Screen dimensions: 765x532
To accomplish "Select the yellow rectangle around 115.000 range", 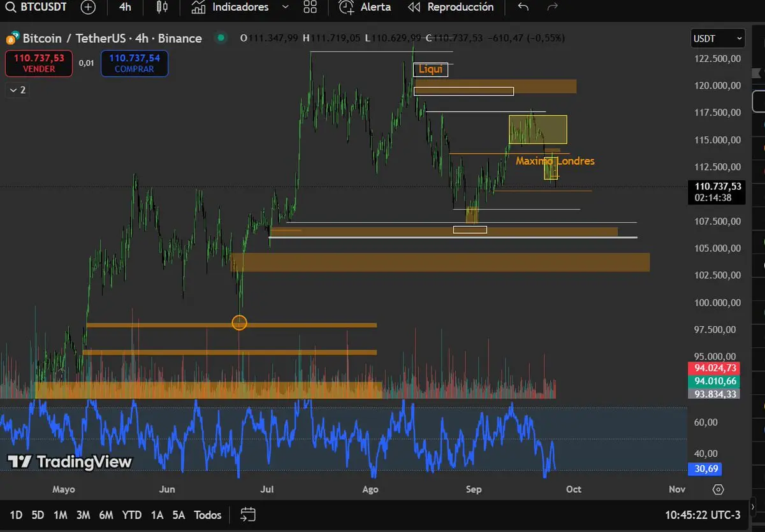I will (537, 129).
